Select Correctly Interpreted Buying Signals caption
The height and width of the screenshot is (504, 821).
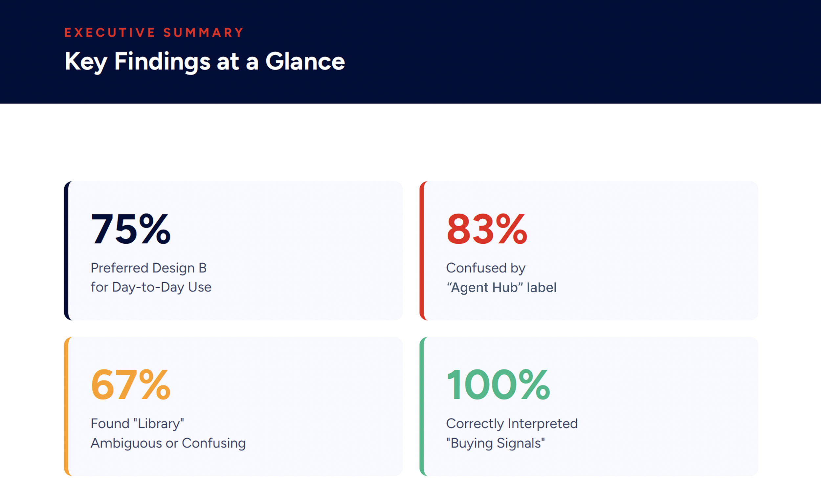(x=512, y=433)
